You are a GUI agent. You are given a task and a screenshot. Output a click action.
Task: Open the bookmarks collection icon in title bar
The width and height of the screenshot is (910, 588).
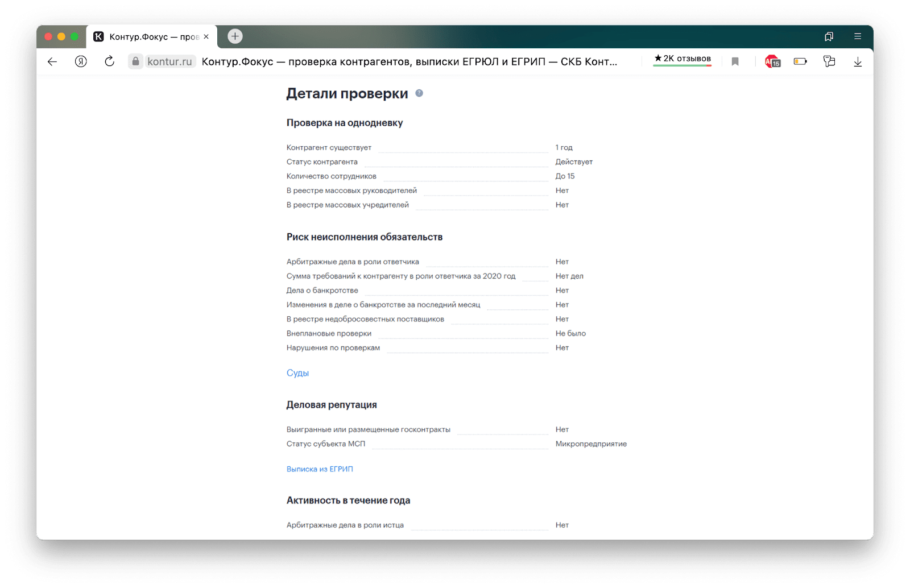[x=829, y=36]
